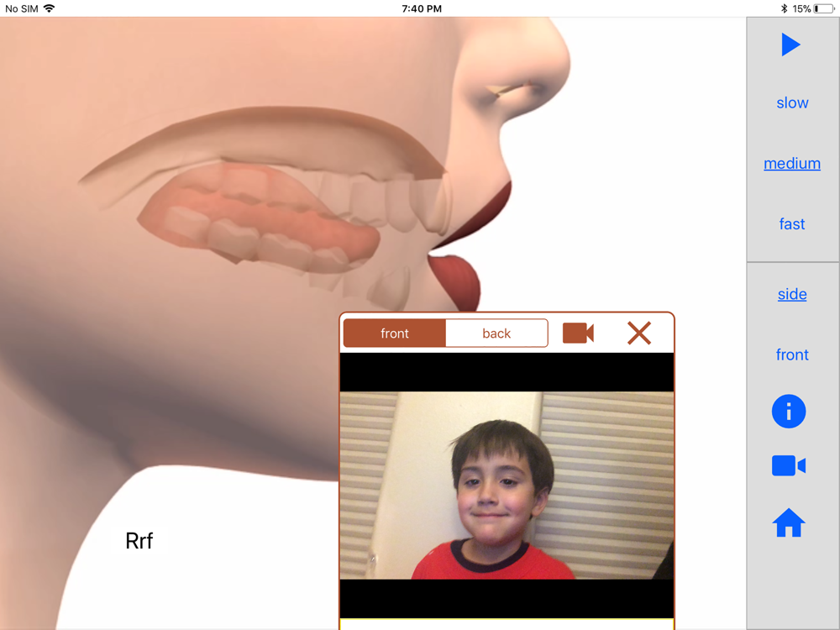Choose medium animation speed
Image resolution: width=840 pixels, height=630 pixels.
click(x=792, y=164)
